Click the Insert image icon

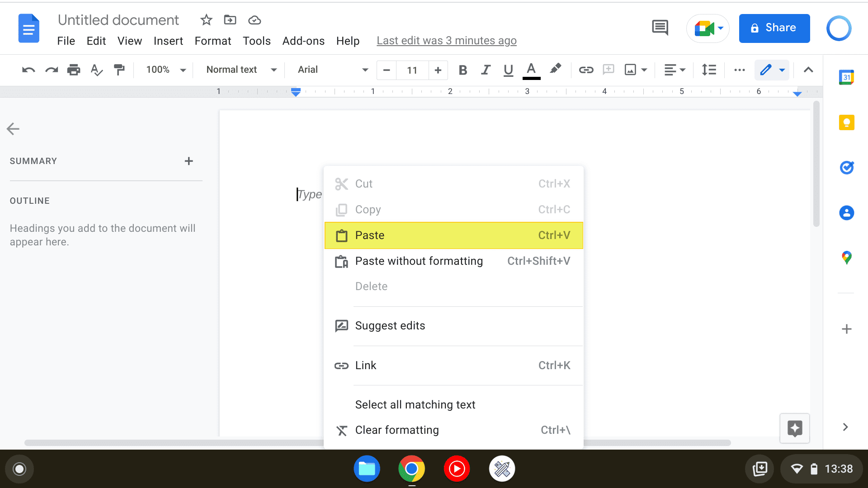[x=630, y=70]
